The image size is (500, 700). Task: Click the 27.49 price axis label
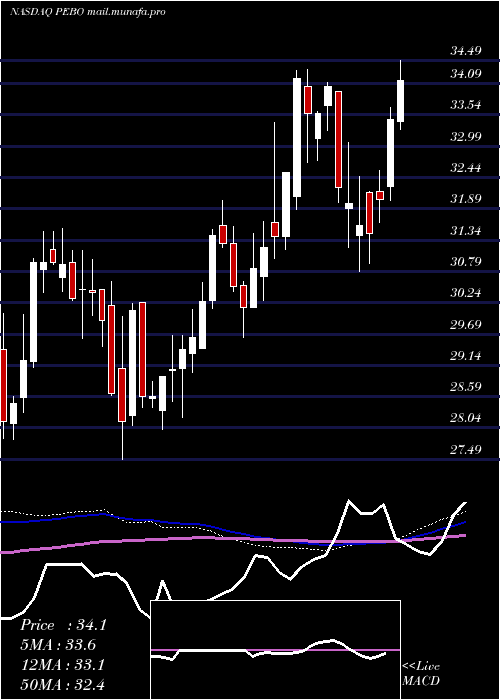coord(466,450)
